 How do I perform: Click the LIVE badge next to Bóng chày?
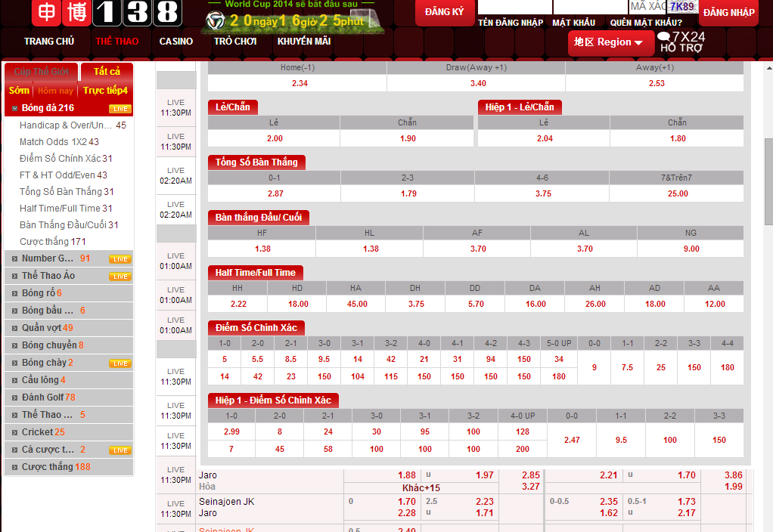[120, 363]
